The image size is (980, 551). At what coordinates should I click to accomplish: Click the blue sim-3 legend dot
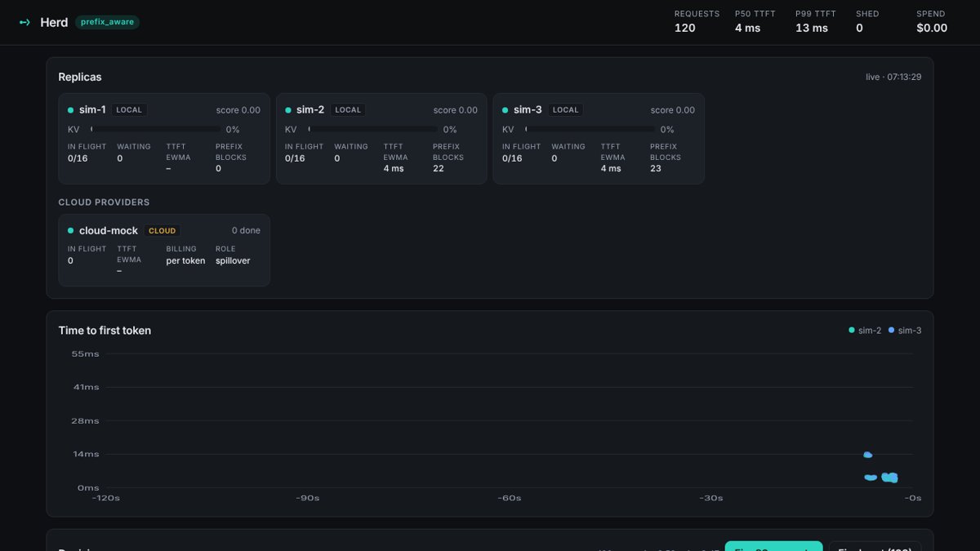892,331
